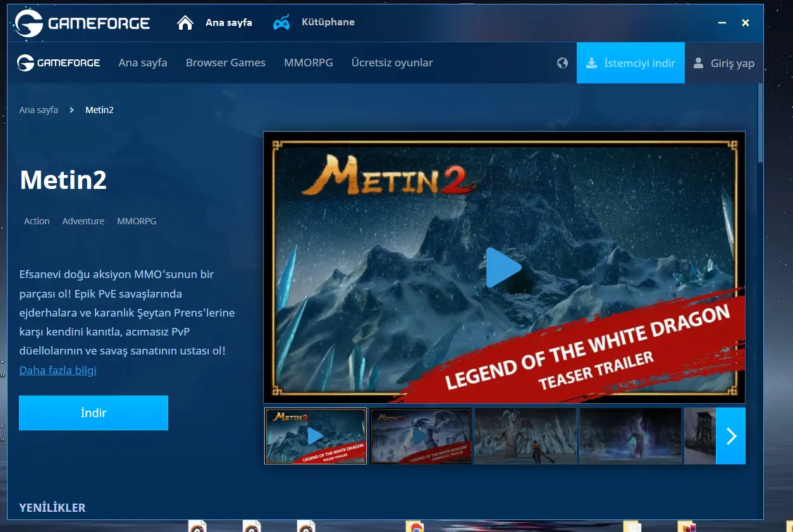Click the Gameforge logo in navigation bar
Screen dimensions: 793x532
point(58,63)
